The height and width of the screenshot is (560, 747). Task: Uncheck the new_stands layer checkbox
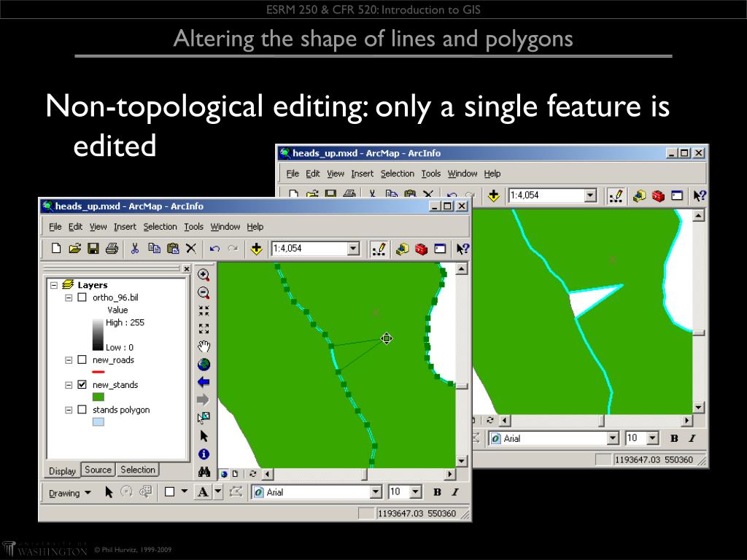click(82, 385)
